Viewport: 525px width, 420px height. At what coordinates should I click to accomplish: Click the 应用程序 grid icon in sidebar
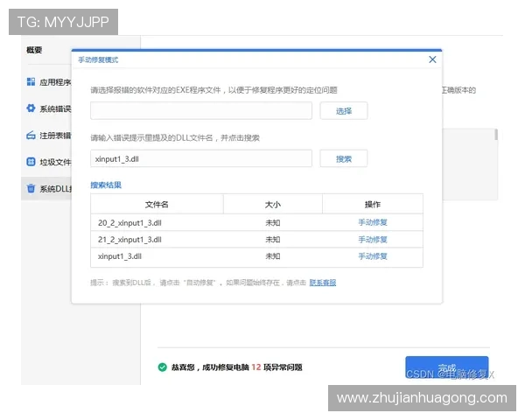pos(31,81)
